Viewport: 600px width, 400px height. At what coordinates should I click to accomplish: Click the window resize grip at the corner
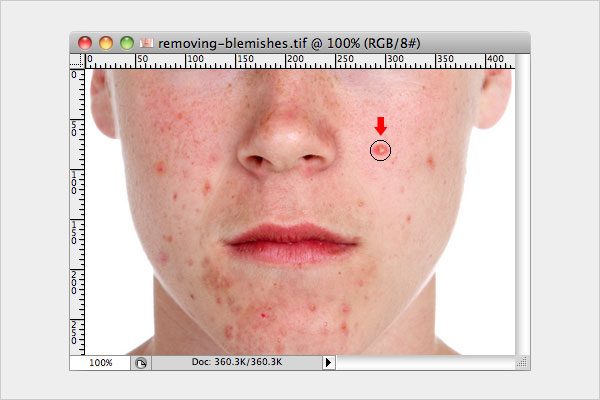pos(523,362)
